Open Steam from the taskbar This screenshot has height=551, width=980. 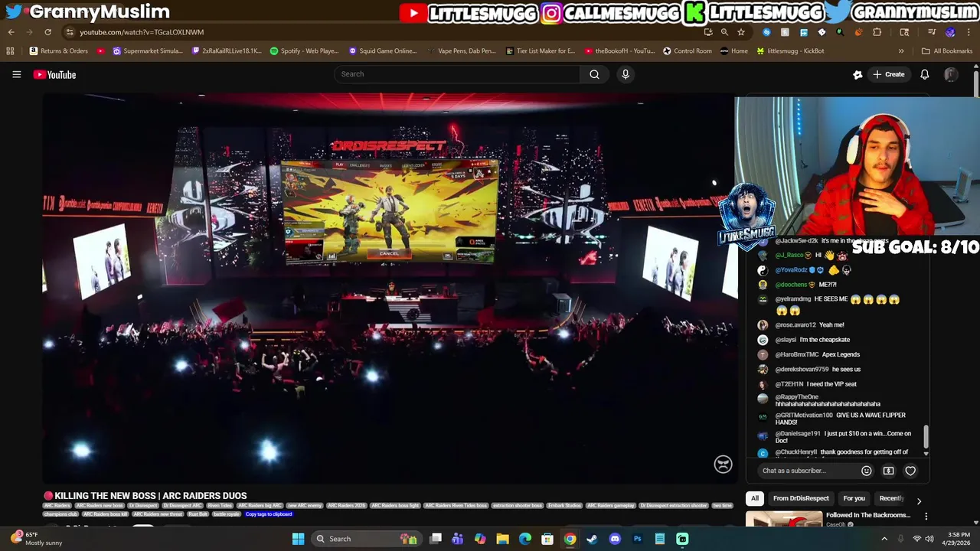(x=592, y=539)
